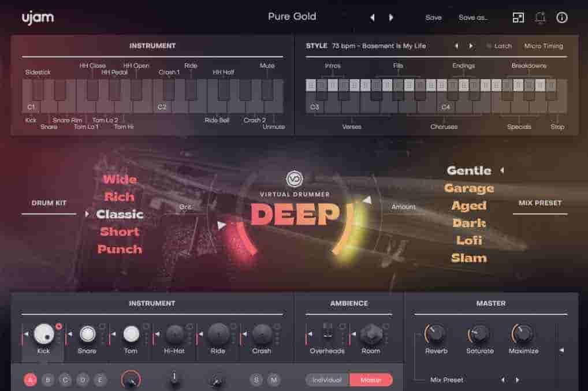Select type A button
This screenshot has width=588, height=391.
coord(31,380)
